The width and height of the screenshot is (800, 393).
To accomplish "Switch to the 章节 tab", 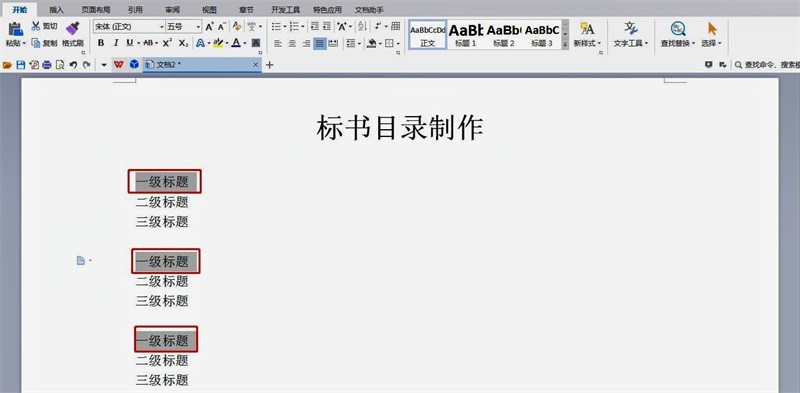I will (x=246, y=10).
